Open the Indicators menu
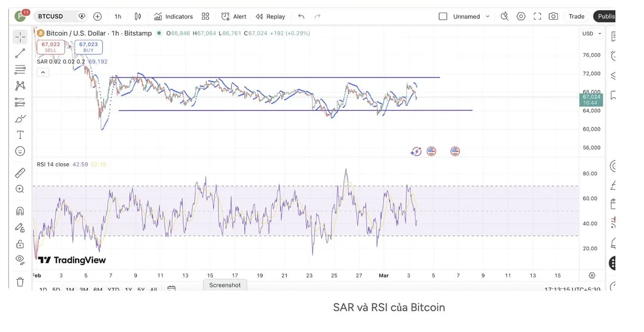This screenshot has height=332, width=644. point(173,16)
